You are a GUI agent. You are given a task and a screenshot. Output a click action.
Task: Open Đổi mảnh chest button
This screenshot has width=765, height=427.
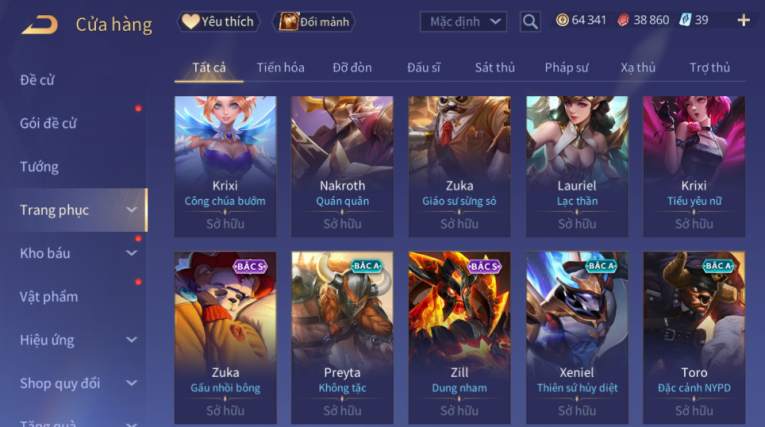point(314,22)
